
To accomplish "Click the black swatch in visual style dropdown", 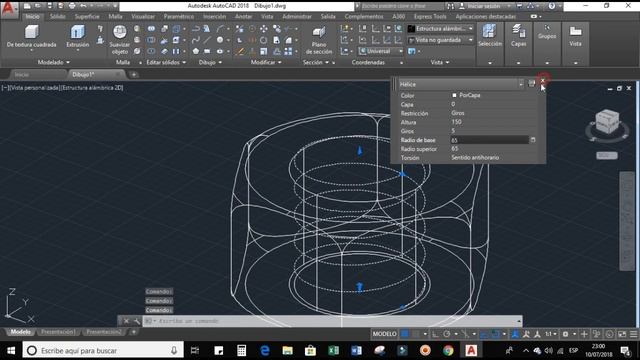I will (411, 29).
